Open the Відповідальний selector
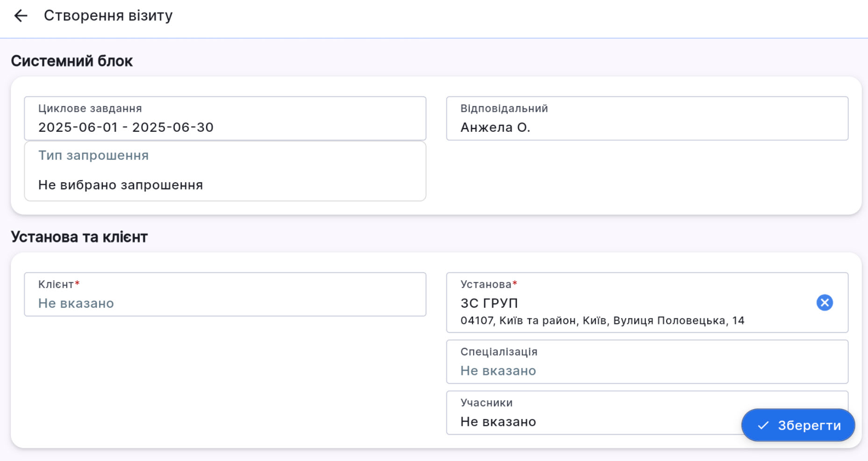 647,118
